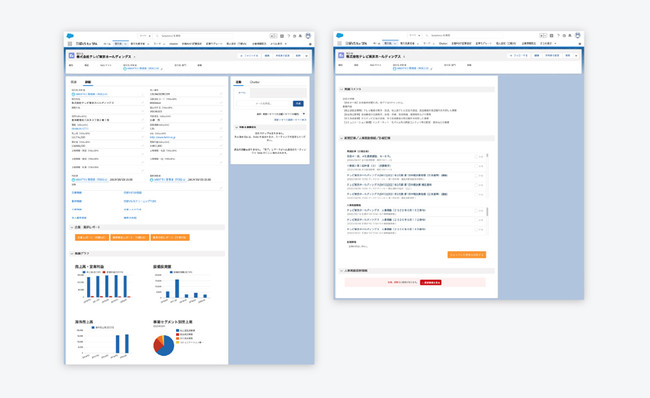
Task: Switch to the Chatter tab in activity panel
Action: tap(255, 82)
